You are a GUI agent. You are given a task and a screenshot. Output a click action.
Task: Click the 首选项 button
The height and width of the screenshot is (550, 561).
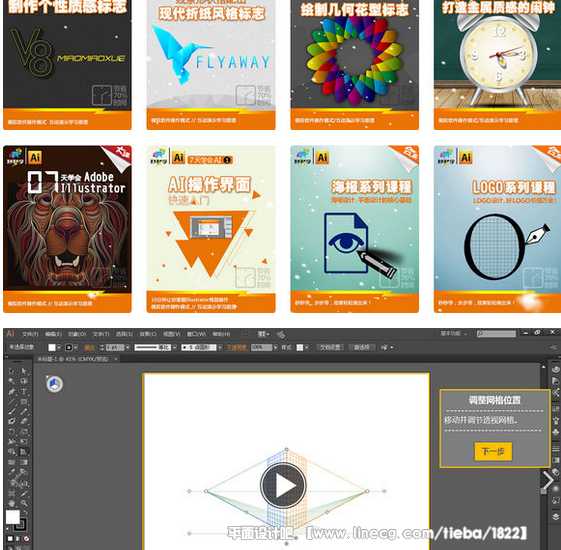pyautogui.click(x=362, y=347)
